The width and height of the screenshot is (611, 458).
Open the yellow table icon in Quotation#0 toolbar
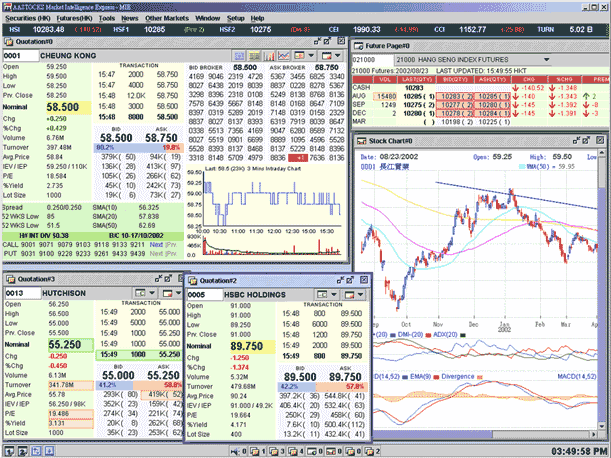click(254, 56)
